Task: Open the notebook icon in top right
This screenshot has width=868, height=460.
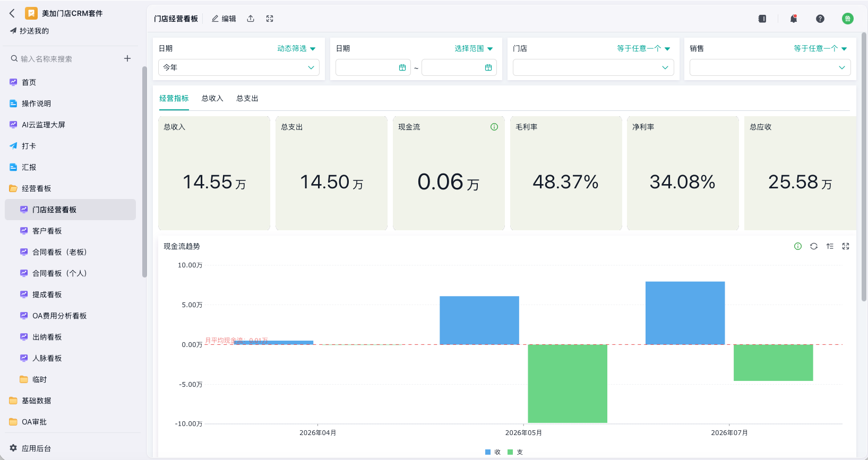Action: point(762,19)
